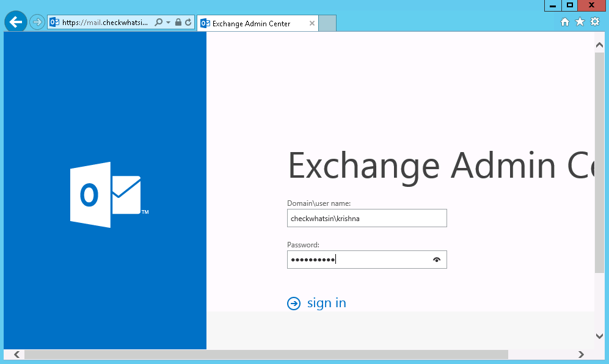
Task: Click the vertical scrollbar thumb
Action: pos(599,162)
